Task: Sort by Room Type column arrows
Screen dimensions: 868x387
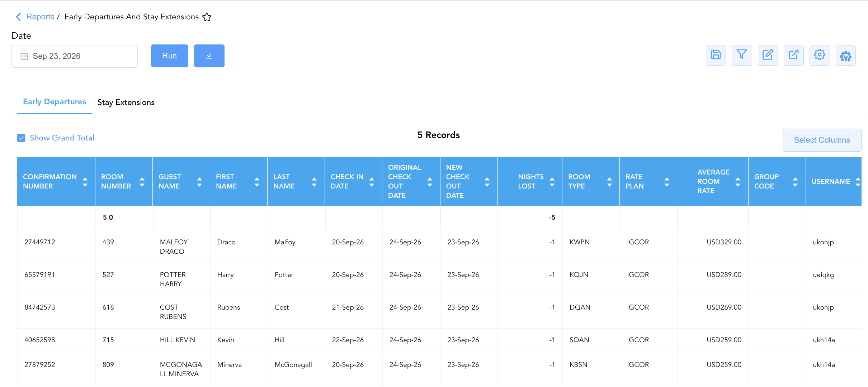Action: 609,182
